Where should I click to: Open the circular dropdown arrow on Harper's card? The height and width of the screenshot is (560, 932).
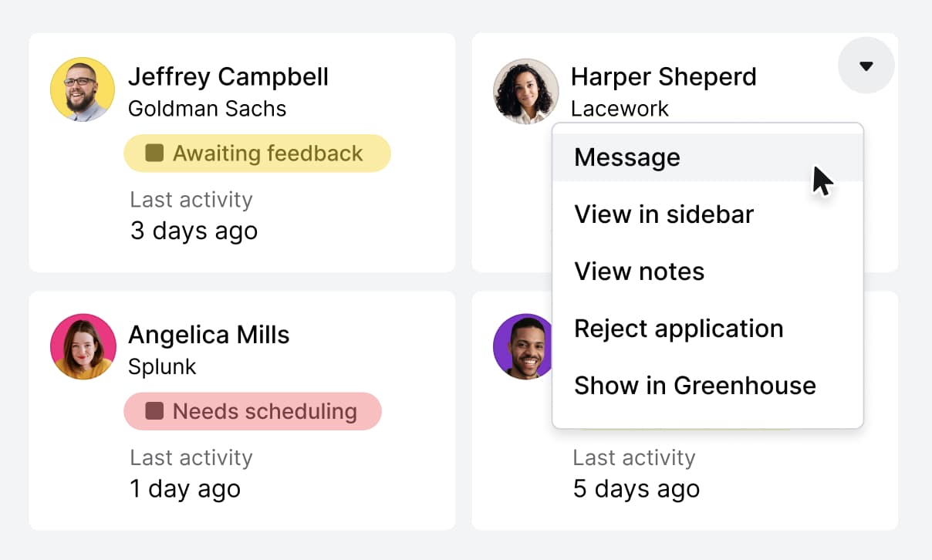[866, 66]
